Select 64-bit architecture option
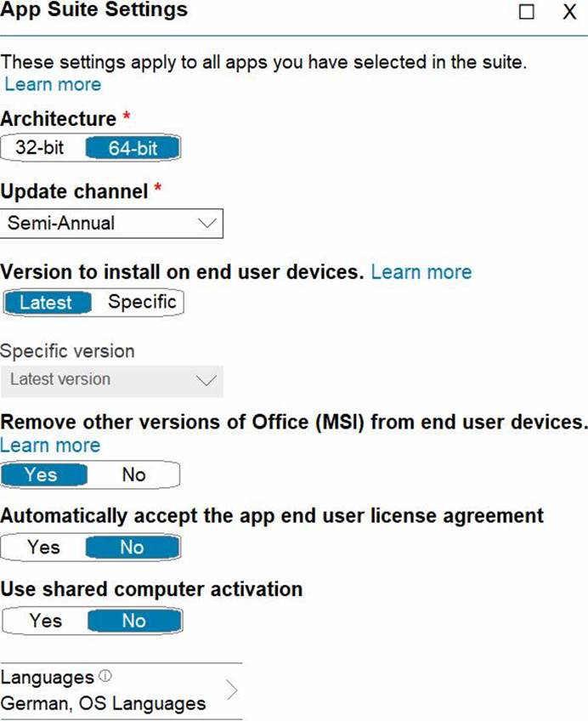Screen dimensions: 588x721 [133, 148]
